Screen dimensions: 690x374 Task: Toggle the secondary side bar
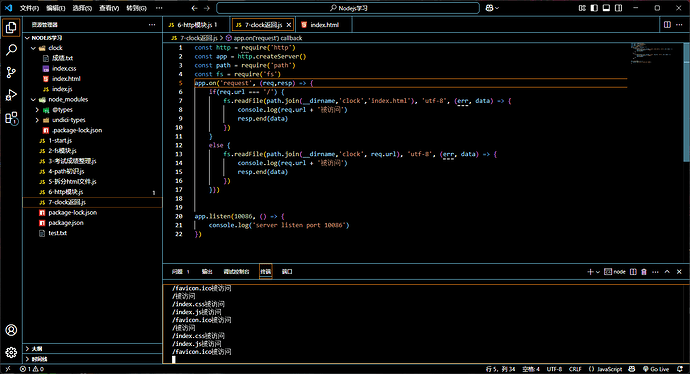click(x=619, y=8)
